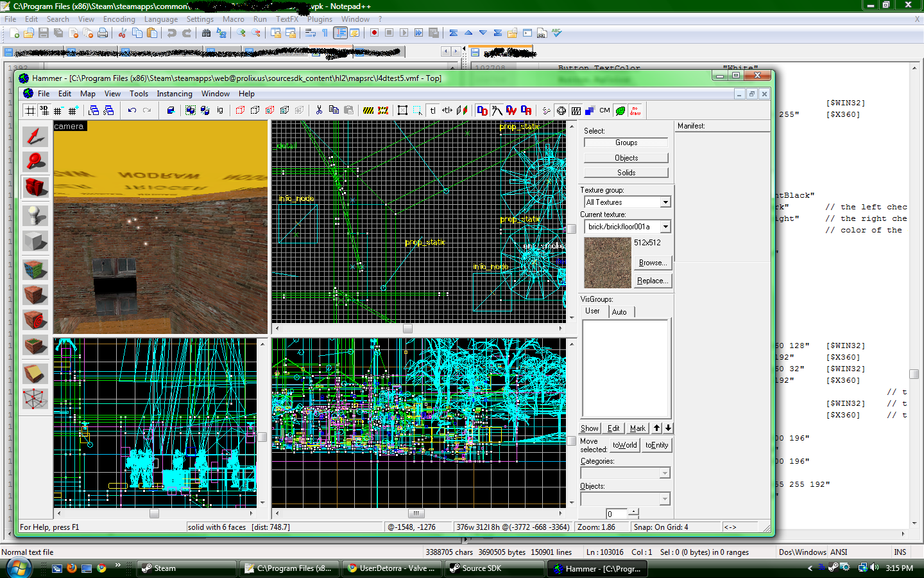Switch to Source SDK in the taskbar
Image resolution: width=924 pixels, height=578 pixels.
495,568
